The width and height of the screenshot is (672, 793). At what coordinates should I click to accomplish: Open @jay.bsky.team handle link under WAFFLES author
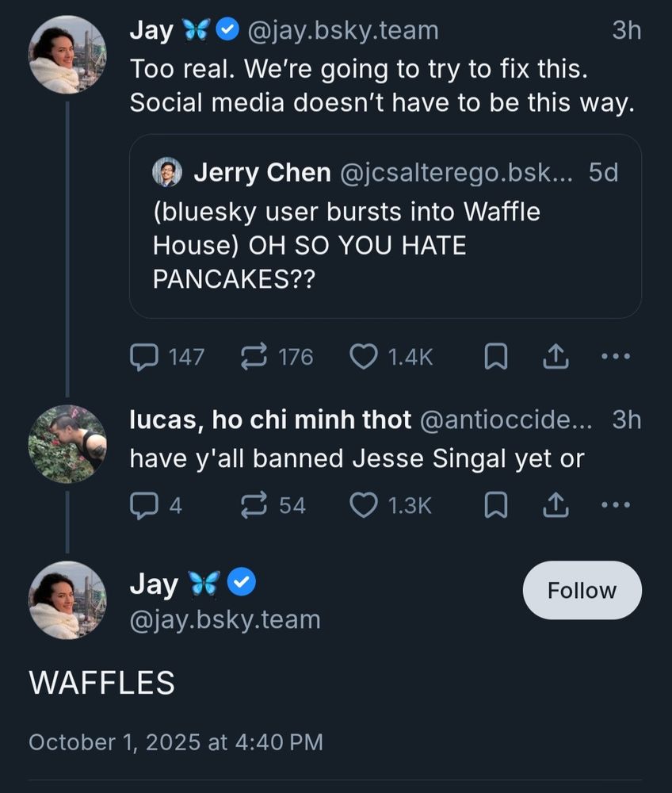[x=225, y=619]
